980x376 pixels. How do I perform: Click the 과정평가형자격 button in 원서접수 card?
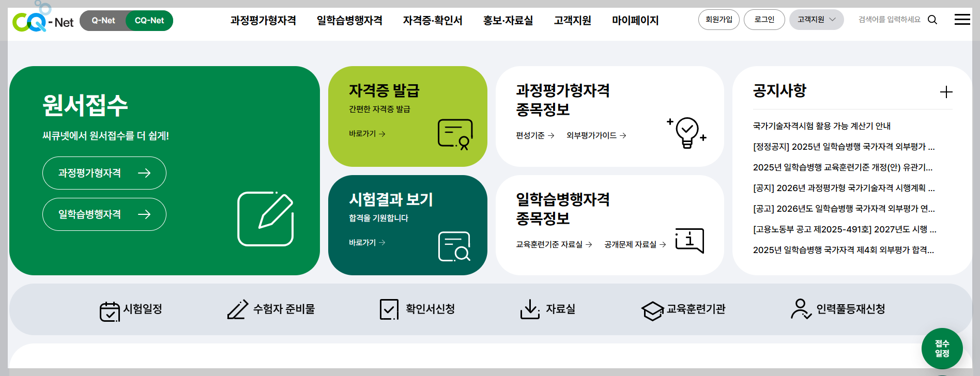[104, 173]
